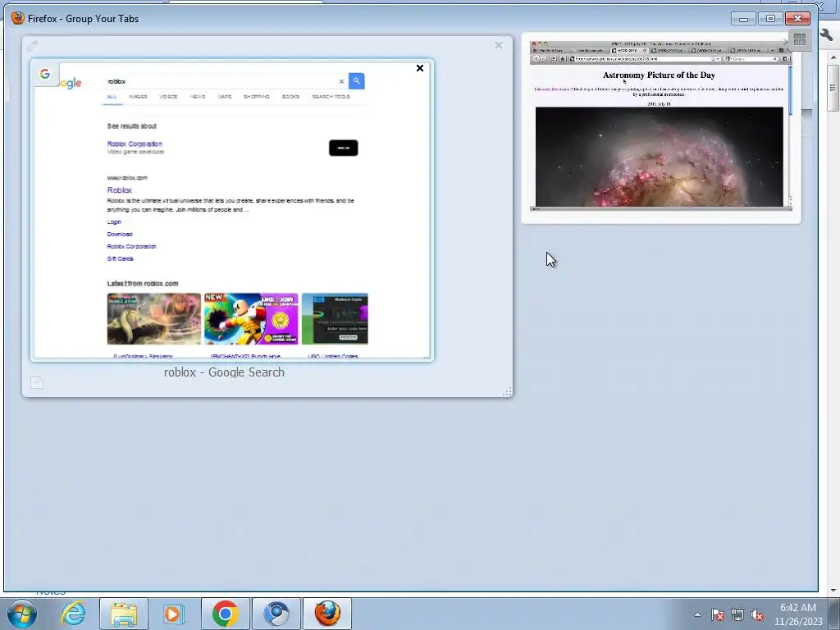Click the Firefox icon in the title bar

click(18, 18)
